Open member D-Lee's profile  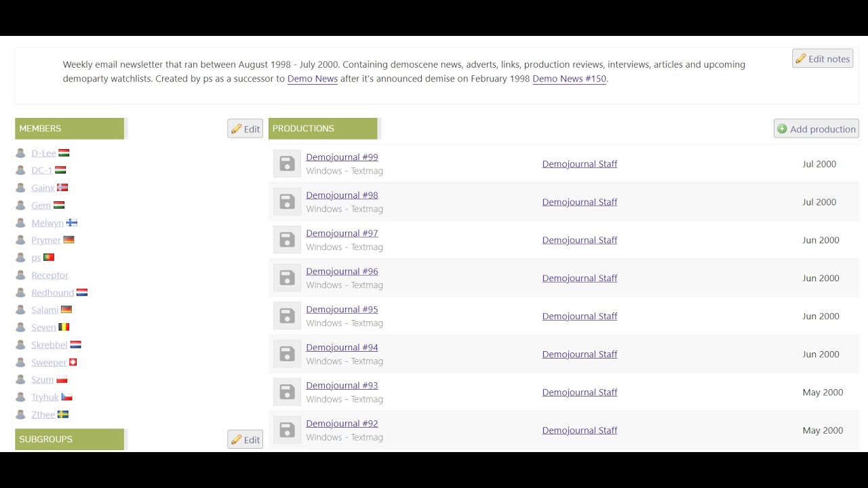[43, 153]
